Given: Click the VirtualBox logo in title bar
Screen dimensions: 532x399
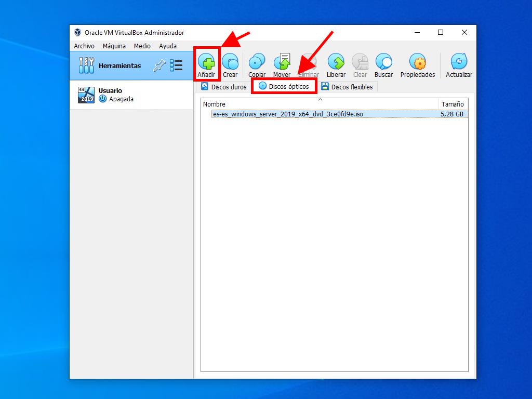Looking at the screenshot, I should [x=78, y=32].
